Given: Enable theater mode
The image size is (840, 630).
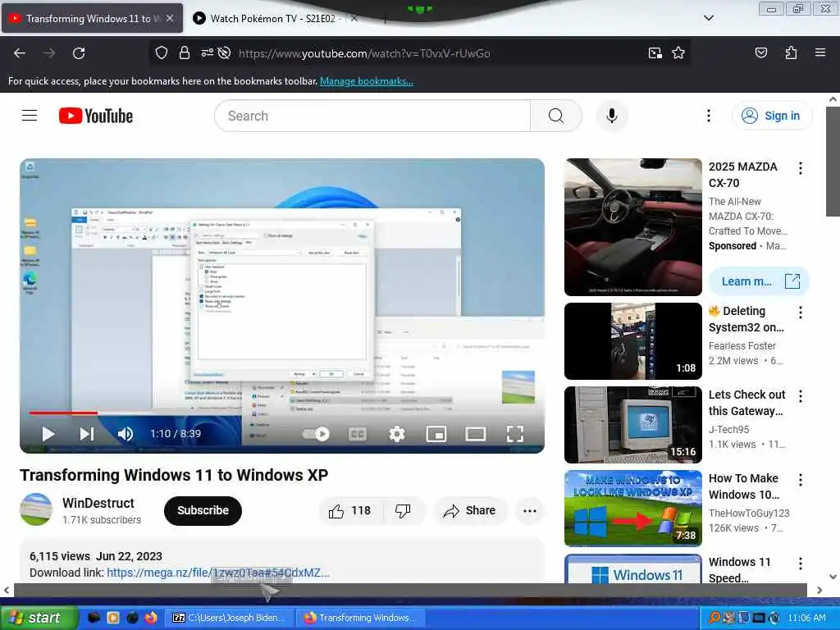Looking at the screenshot, I should (475, 434).
